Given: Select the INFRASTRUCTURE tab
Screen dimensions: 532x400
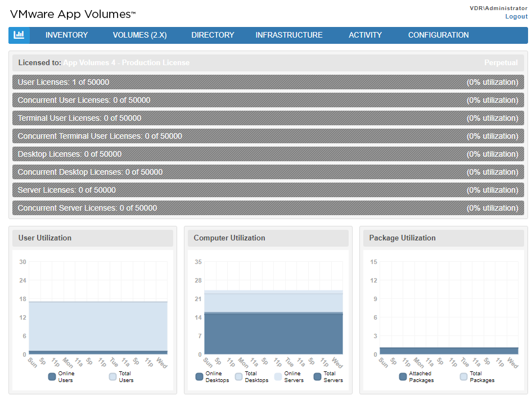Looking at the screenshot, I should [289, 35].
